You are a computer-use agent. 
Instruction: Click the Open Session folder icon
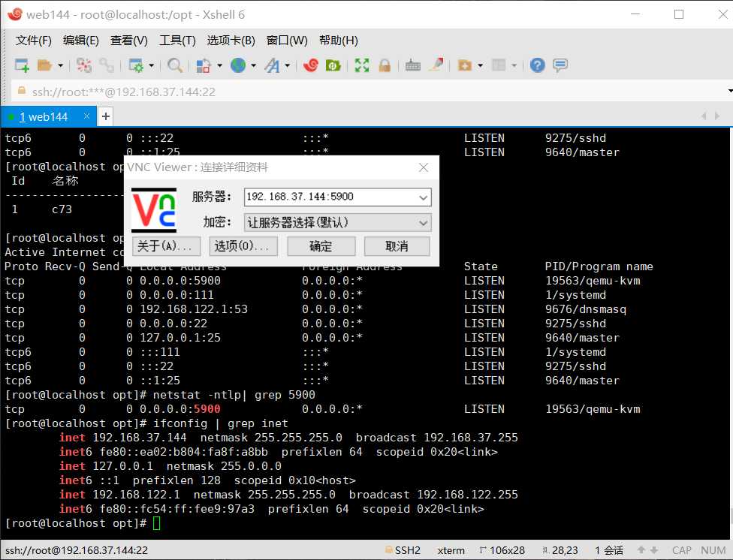pos(44,65)
